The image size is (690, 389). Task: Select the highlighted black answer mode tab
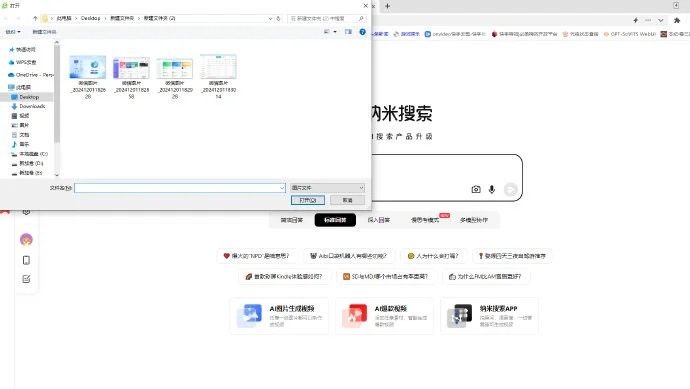click(x=335, y=220)
